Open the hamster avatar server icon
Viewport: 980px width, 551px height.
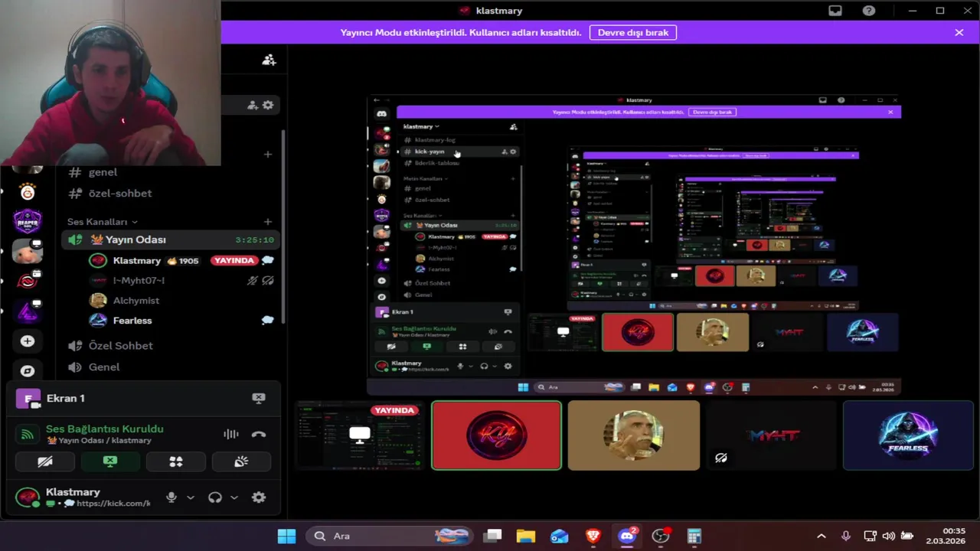click(x=28, y=252)
